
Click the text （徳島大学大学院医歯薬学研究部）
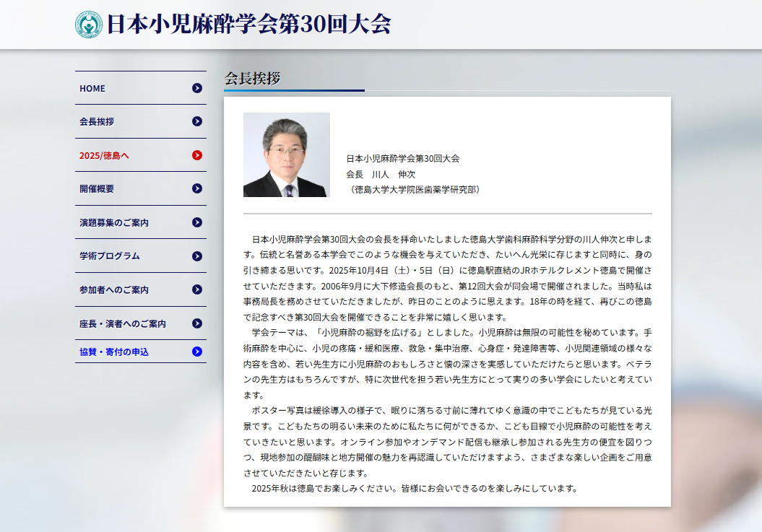pyautogui.click(x=415, y=189)
